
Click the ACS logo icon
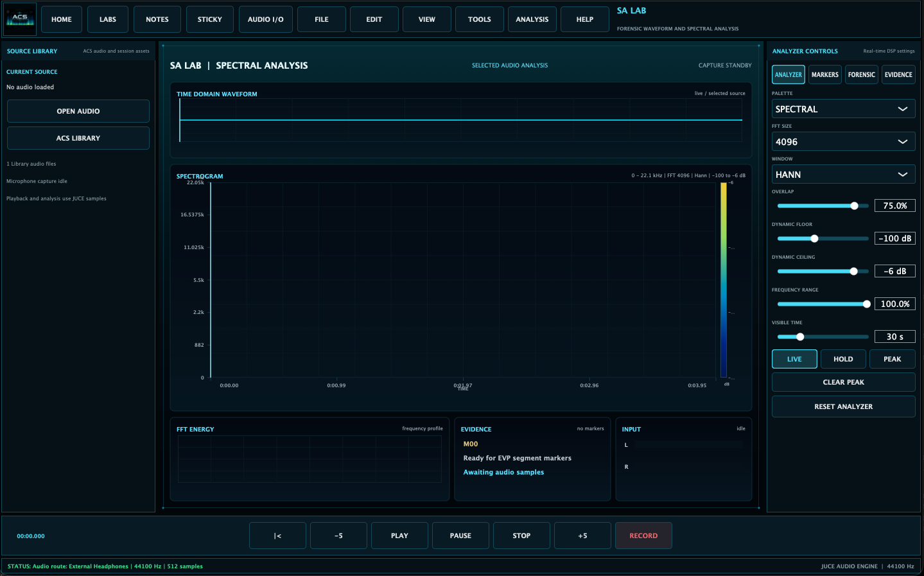coord(21,19)
